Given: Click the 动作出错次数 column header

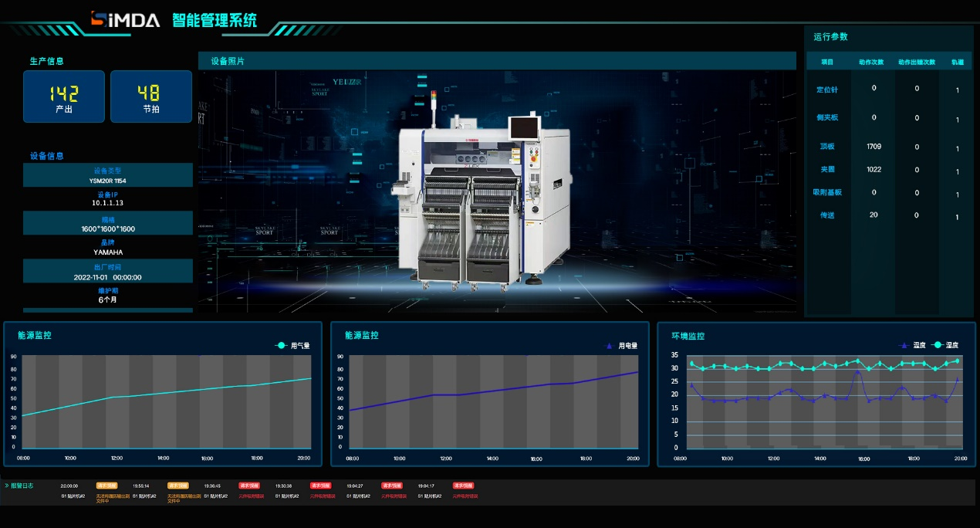Looking at the screenshot, I should coord(917,62).
